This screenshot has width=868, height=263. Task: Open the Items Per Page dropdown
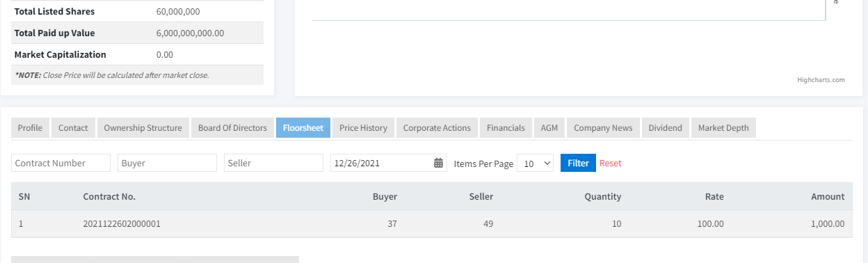(536, 163)
